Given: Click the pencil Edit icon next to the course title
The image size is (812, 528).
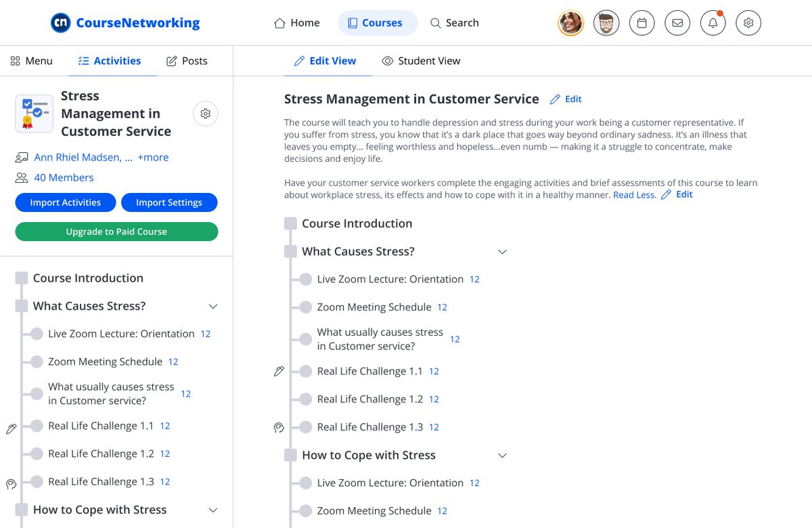Looking at the screenshot, I should pyautogui.click(x=556, y=100).
